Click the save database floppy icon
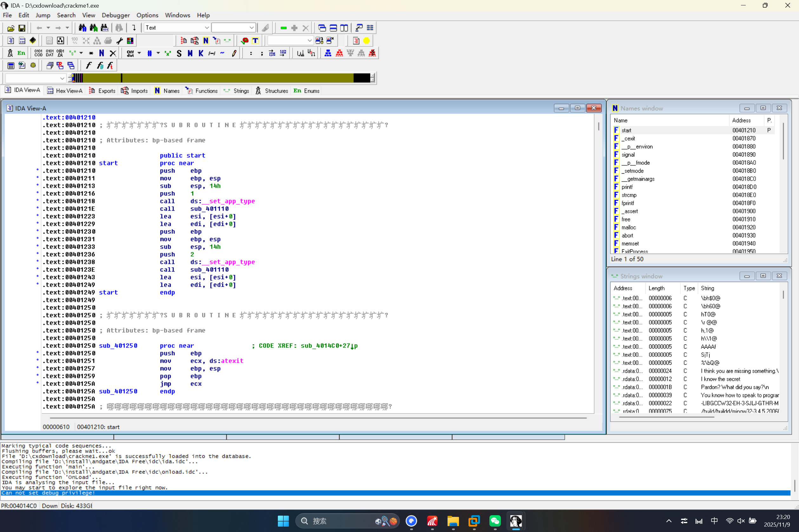799x532 pixels. point(22,28)
